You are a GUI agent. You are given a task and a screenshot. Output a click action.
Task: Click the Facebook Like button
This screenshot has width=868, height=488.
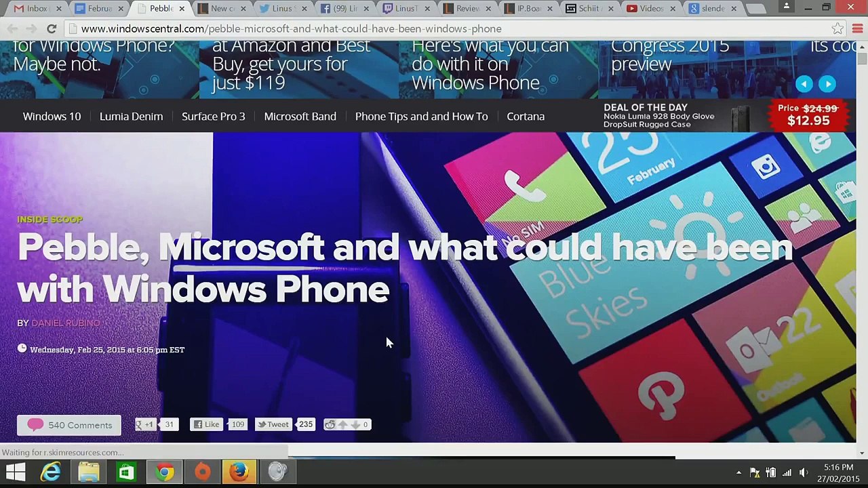(x=207, y=425)
